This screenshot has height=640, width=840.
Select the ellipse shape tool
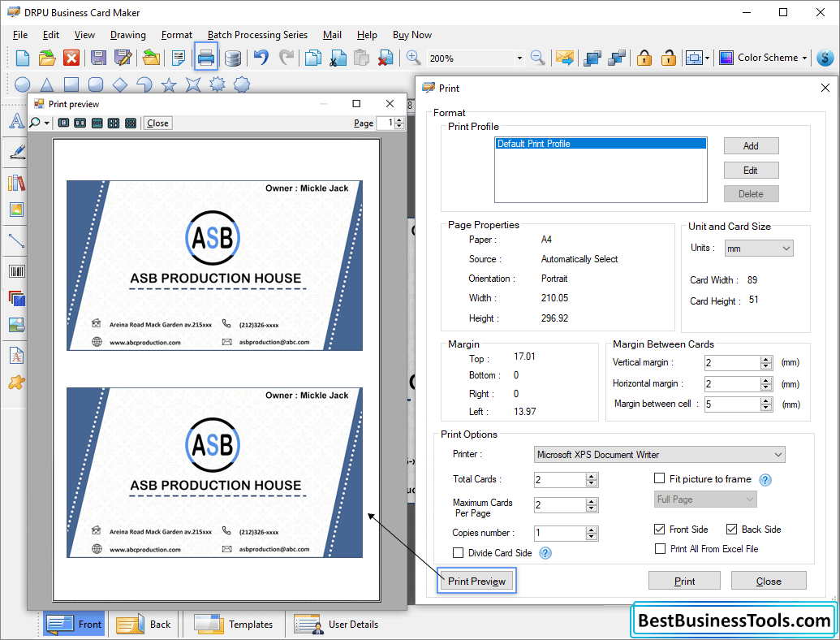click(22, 84)
